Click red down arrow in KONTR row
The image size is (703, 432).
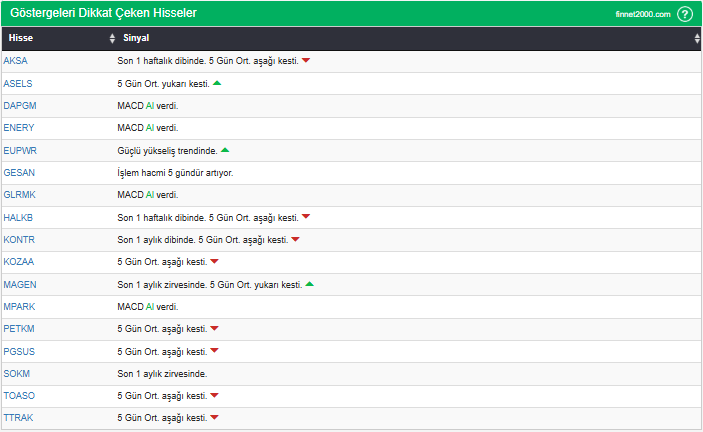[295, 239]
